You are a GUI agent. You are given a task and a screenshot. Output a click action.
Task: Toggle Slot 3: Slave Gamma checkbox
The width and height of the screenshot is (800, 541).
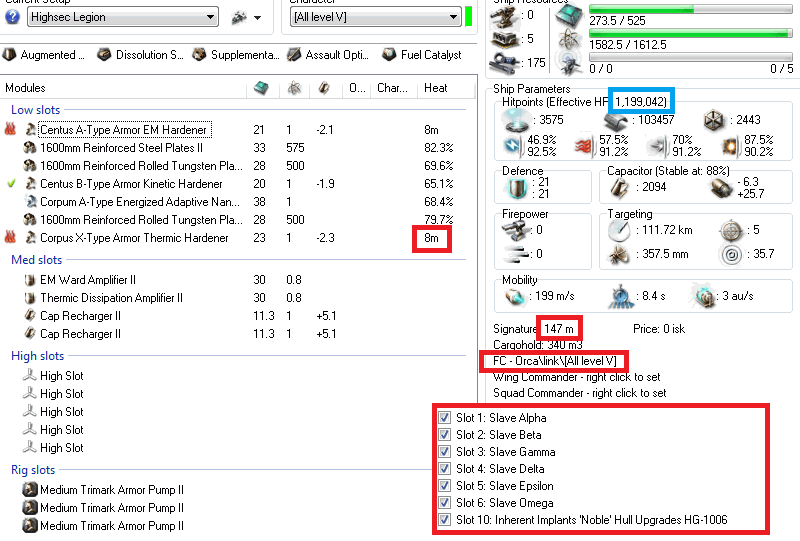[x=444, y=452]
